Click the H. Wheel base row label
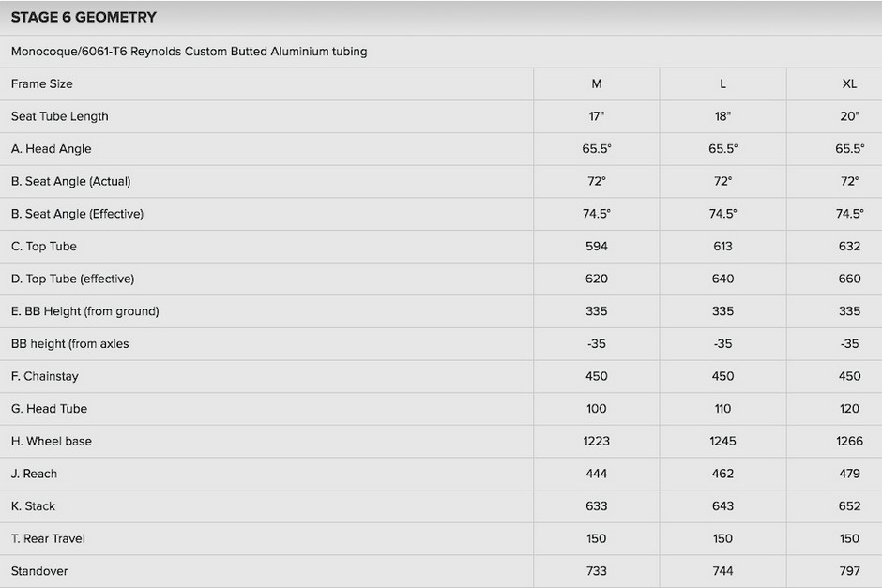Image resolution: width=882 pixels, height=588 pixels. click(52, 442)
